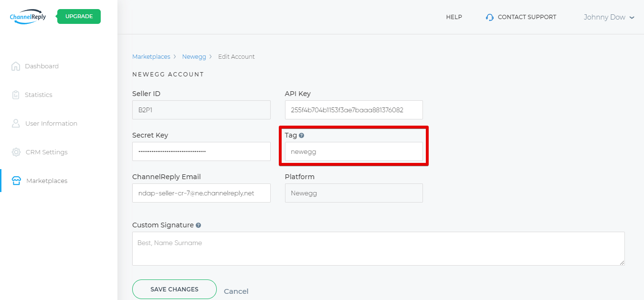The height and width of the screenshot is (300, 644).
Task: Click the Statistics clipboard icon
Action: point(16,95)
